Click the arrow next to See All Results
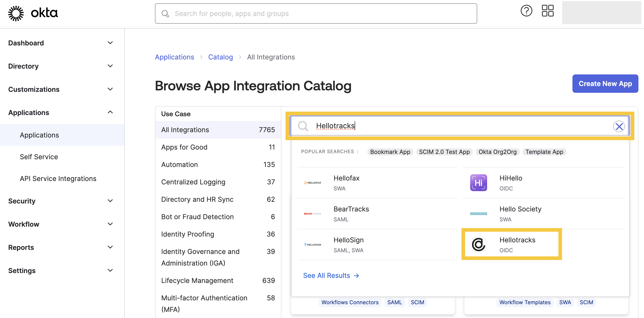Viewport: 644px width, 318px height. point(357,275)
